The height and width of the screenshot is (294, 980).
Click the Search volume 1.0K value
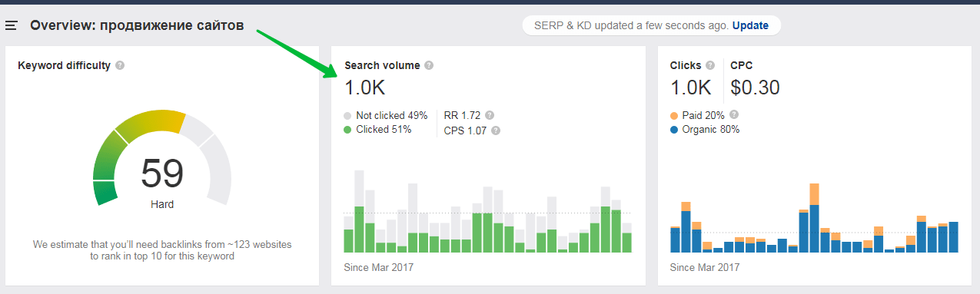(x=365, y=88)
